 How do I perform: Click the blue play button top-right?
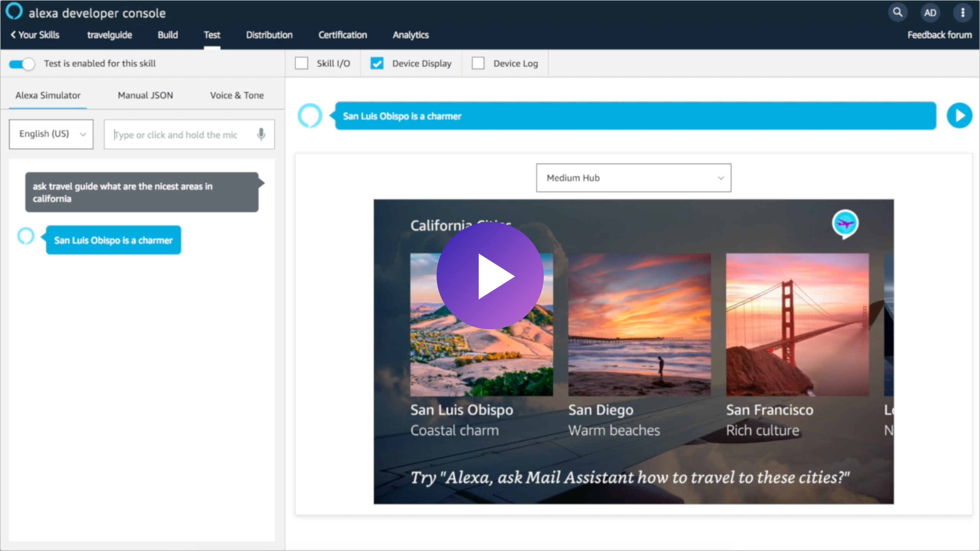coord(960,115)
